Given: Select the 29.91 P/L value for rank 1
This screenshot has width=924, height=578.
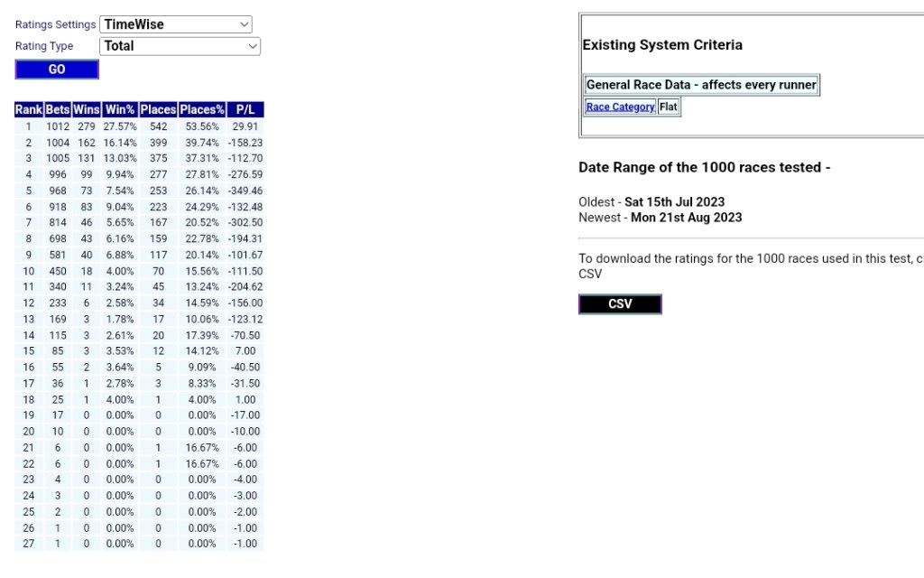Looking at the screenshot, I should tap(245, 127).
